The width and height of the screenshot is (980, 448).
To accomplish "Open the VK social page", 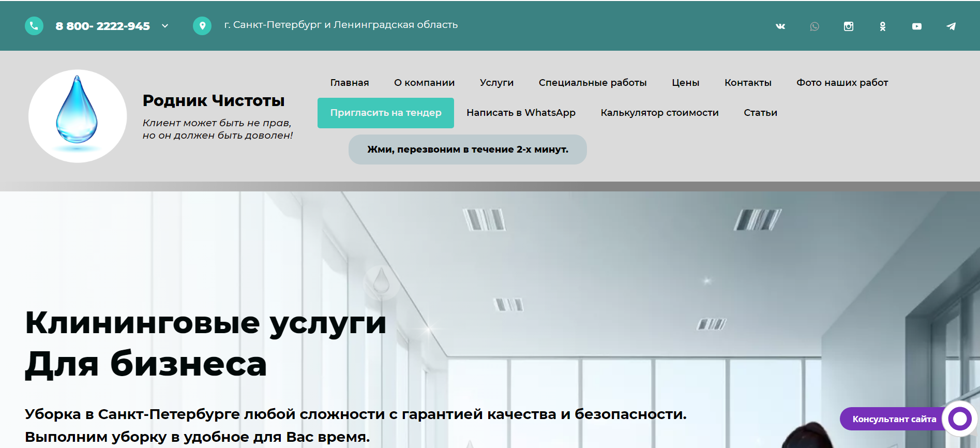I will [x=780, y=26].
